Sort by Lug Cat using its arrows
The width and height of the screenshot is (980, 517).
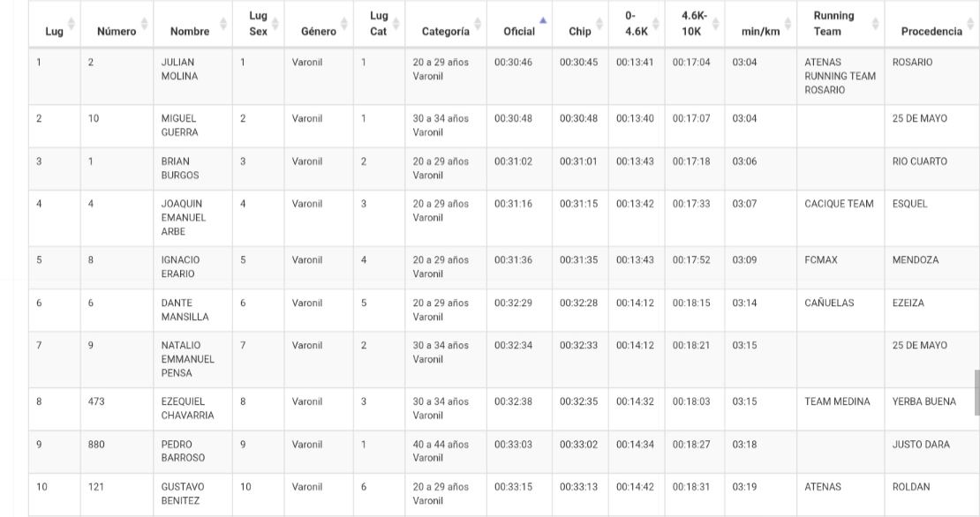click(x=396, y=24)
